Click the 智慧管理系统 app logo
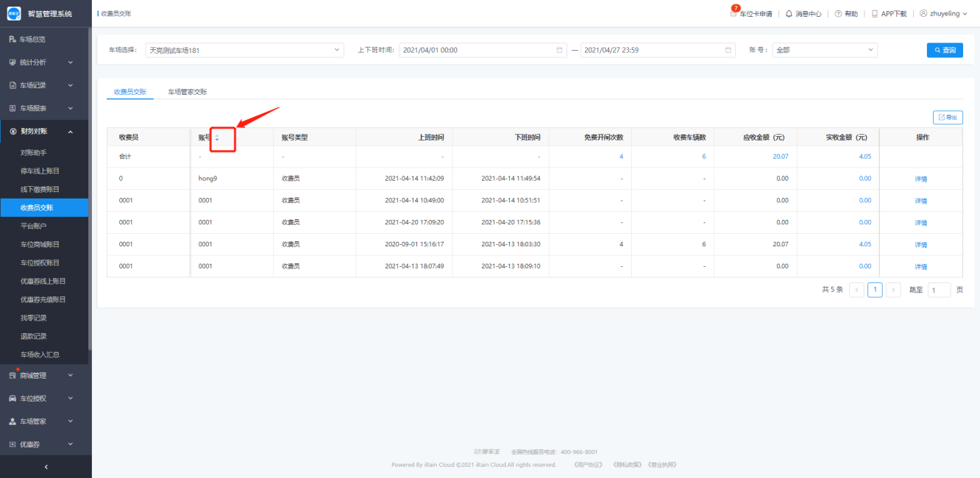The width and height of the screenshot is (980, 478). (14, 13)
